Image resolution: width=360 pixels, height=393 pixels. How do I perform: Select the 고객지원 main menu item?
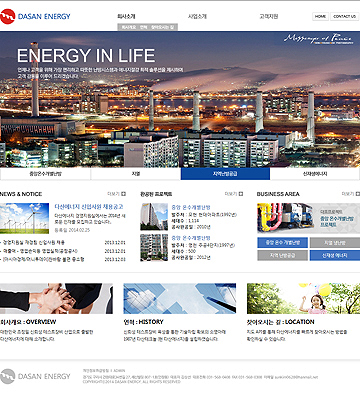269,16
